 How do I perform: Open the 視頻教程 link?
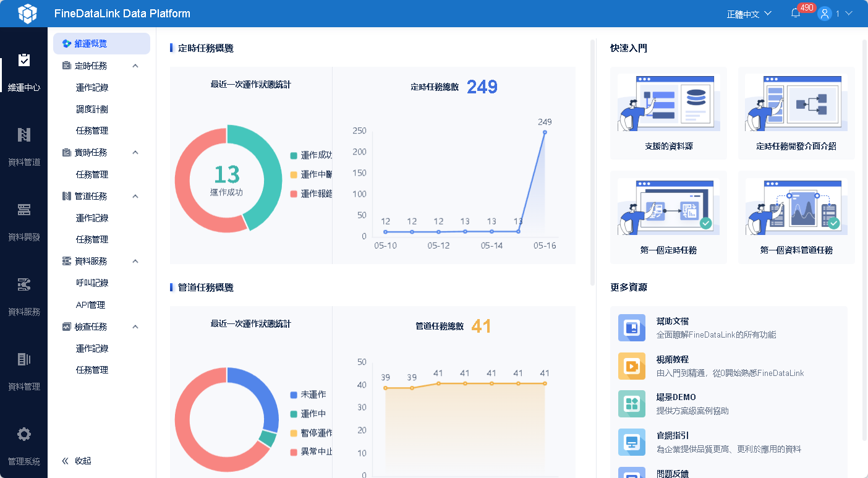point(672,359)
